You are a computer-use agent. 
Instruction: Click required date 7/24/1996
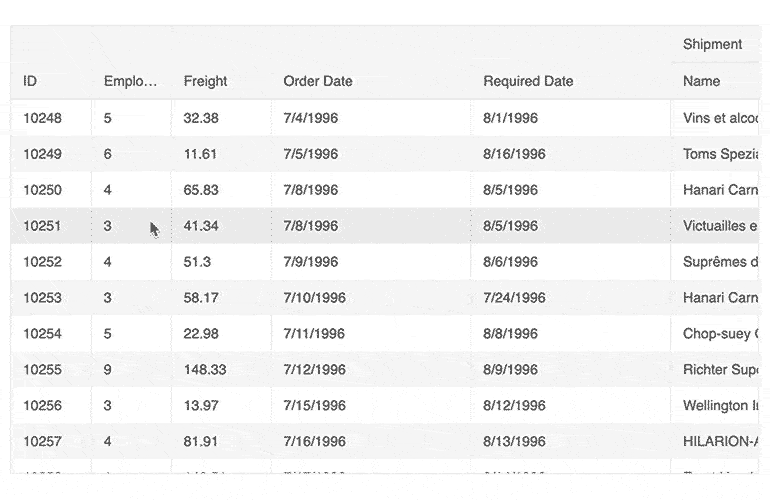514,298
